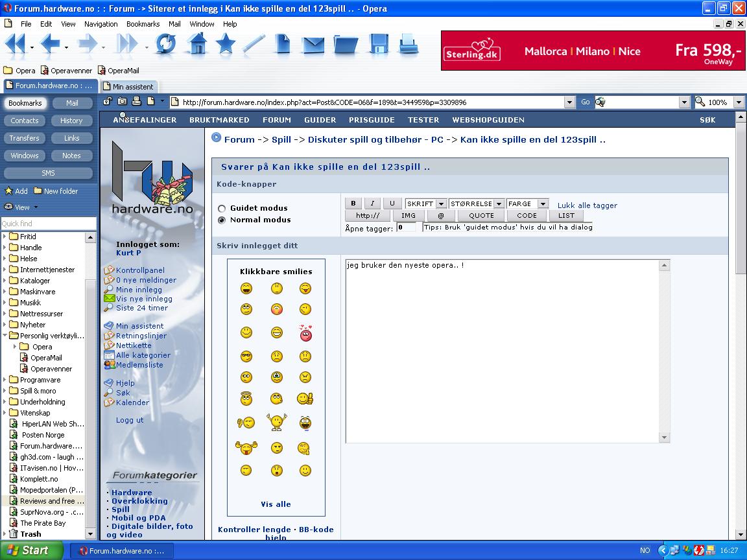
Task: Click the Fast Forward double-arrow button
Action: tap(128, 44)
